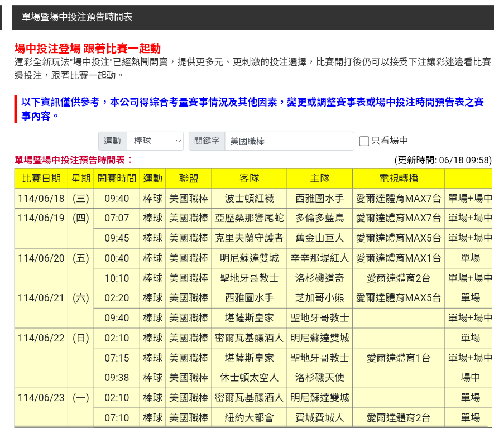Select home team 洛杉磯道奇
Screen dimensions: 494x448
(x=320, y=278)
